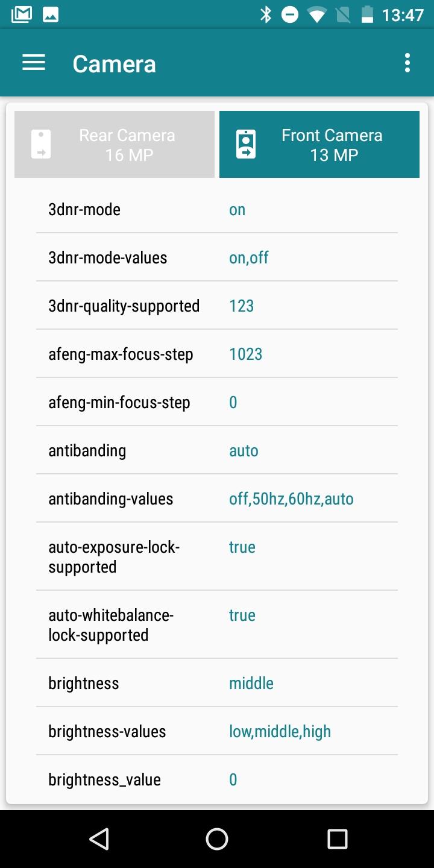
Task: Open the three-dot overflow menu
Action: [407, 63]
